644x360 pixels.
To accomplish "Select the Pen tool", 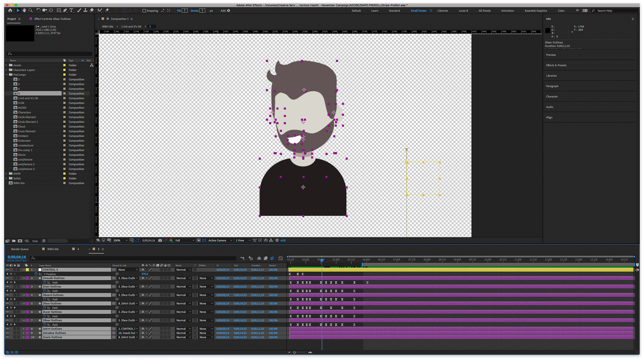I will (x=65, y=10).
